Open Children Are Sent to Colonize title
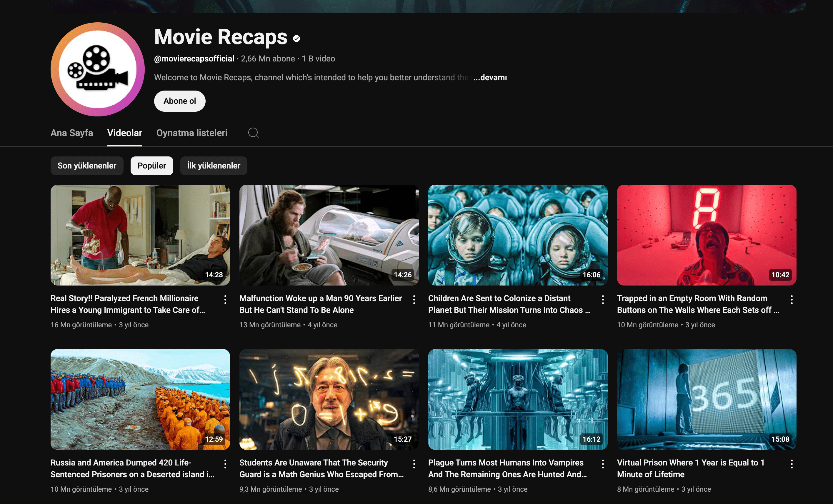Viewport: 833px width, 504px height. pyautogui.click(x=509, y=304)
